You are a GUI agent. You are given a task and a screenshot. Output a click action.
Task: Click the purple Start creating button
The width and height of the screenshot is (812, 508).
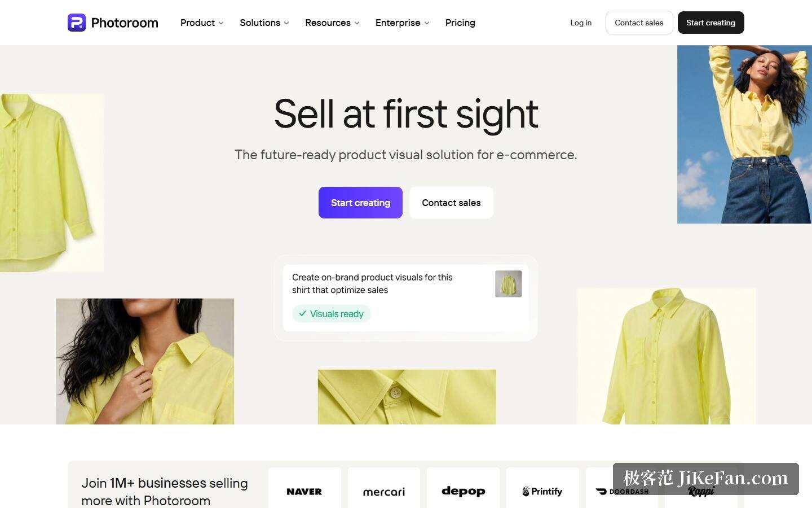(x=360, y=203)
